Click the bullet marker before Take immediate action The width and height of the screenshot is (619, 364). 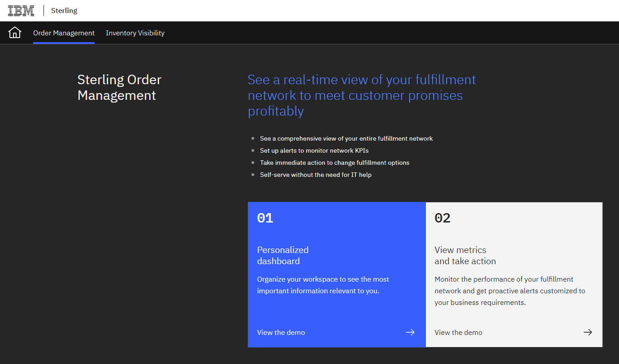click(253, 163)
